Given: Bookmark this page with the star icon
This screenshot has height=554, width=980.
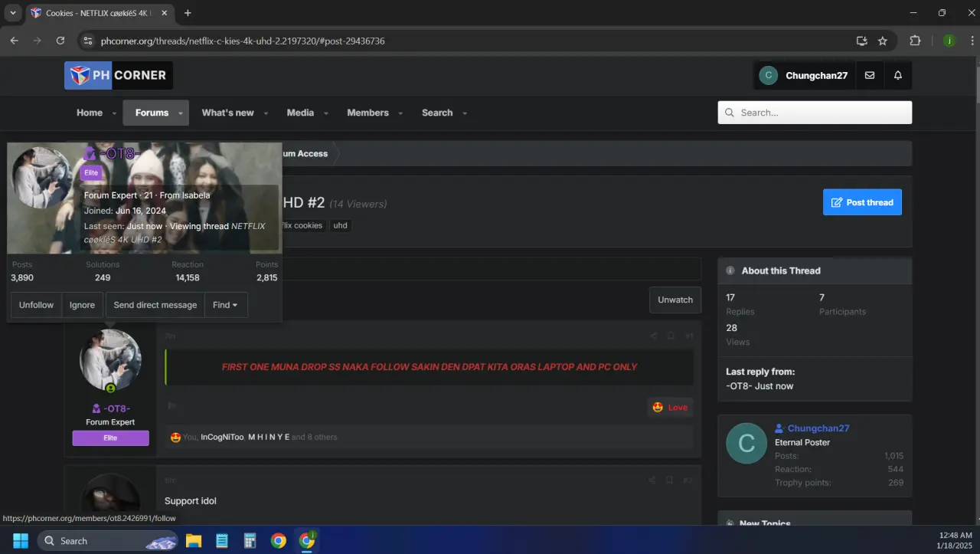Looking at the screenshot, I should point(883,41).
